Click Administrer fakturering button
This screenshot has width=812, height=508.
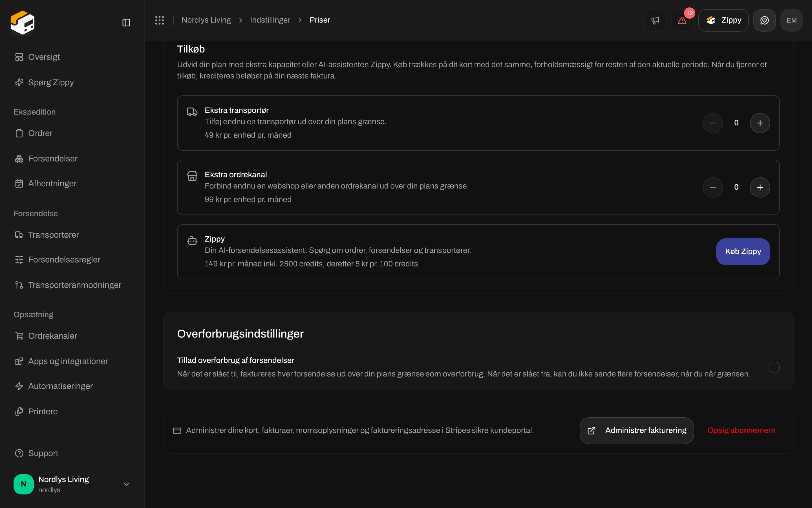pyautogui.click(x=637, y=430)
